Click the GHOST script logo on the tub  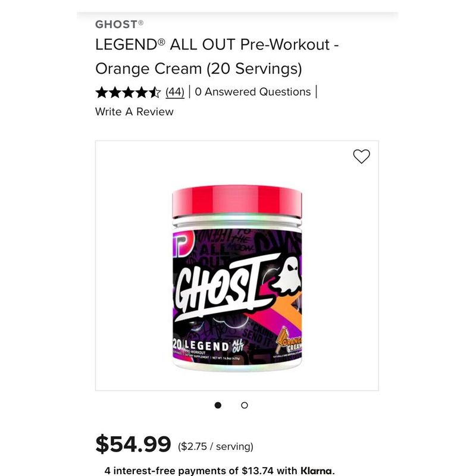coord(224,288)
